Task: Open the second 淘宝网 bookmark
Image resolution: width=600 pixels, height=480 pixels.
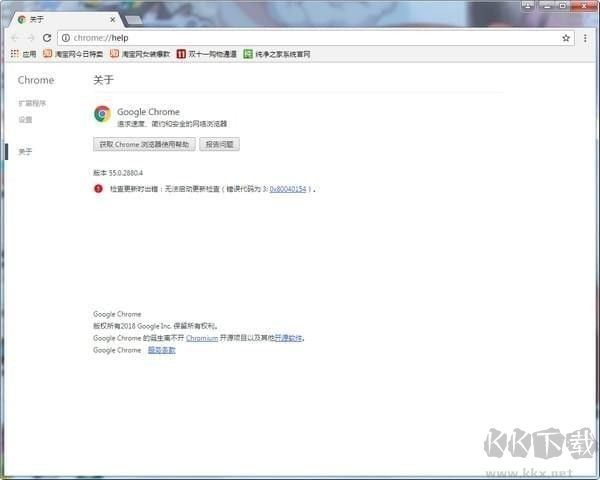Action: click(140, 54)
